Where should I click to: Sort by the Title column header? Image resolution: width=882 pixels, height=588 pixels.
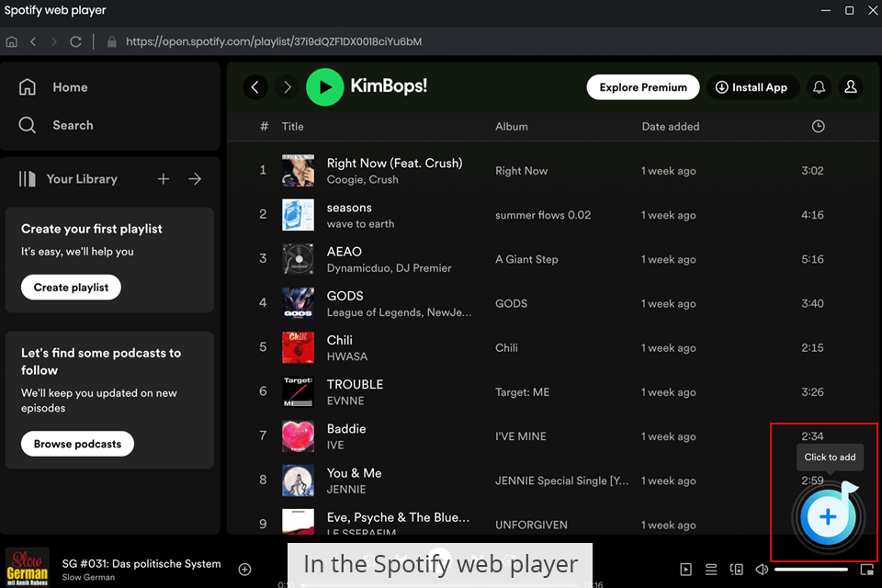tap(292, 127)
